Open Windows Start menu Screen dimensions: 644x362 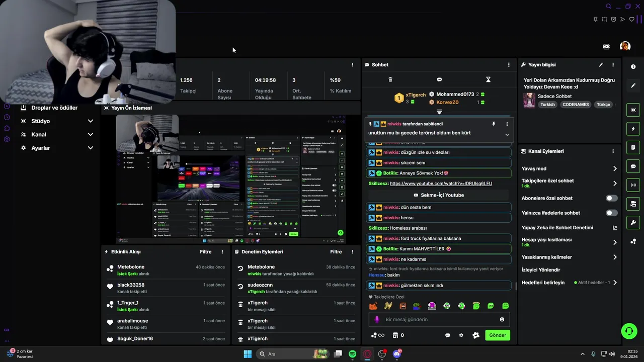(248, 354)
